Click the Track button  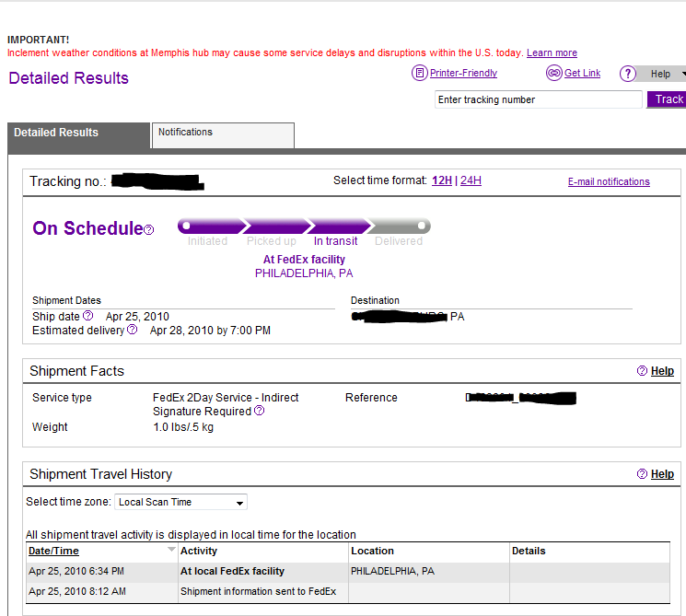tap(669, 99)
